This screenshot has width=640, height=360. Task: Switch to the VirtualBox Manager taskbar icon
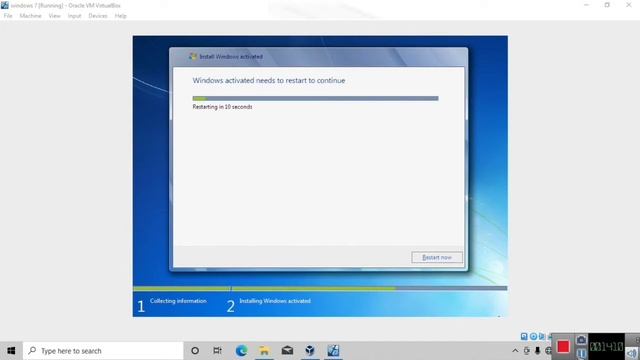310,351
